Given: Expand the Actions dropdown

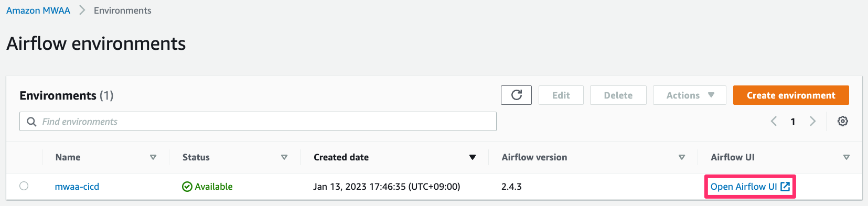Looking at the screenshot, I should 690,95.
